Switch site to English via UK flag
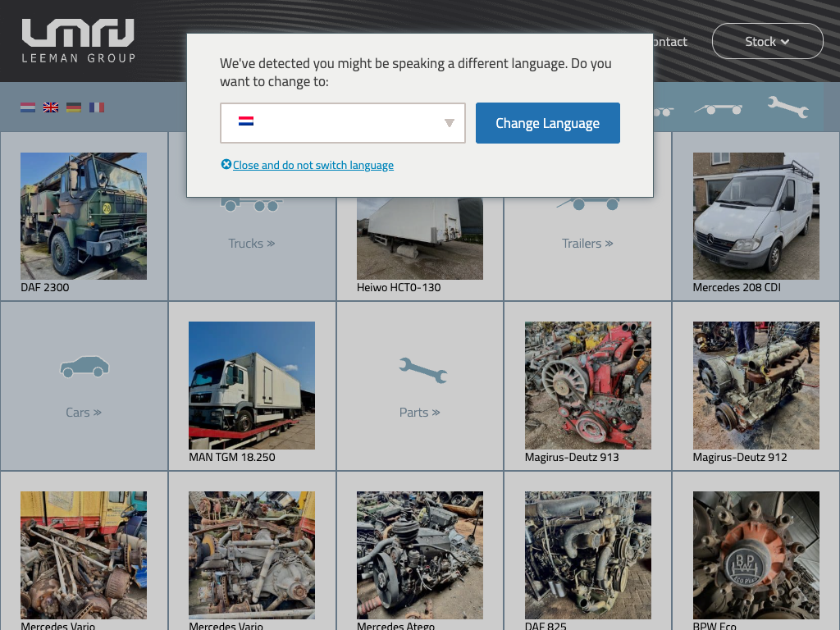Screen dimensions: 840x630 coord(51,107)
